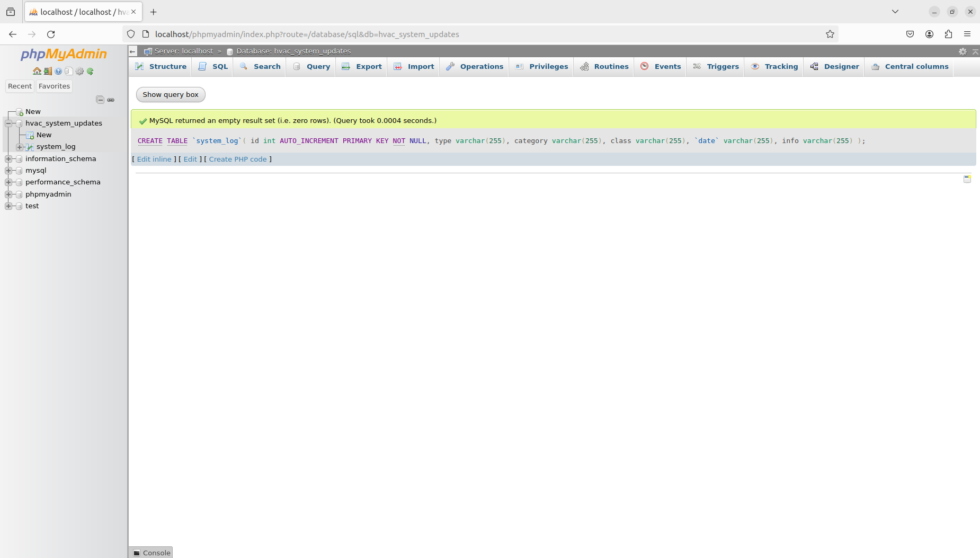The width and height of the screenshot is (980, 558).
Task: Click the Create PHP code link
Action: point(238,160)
